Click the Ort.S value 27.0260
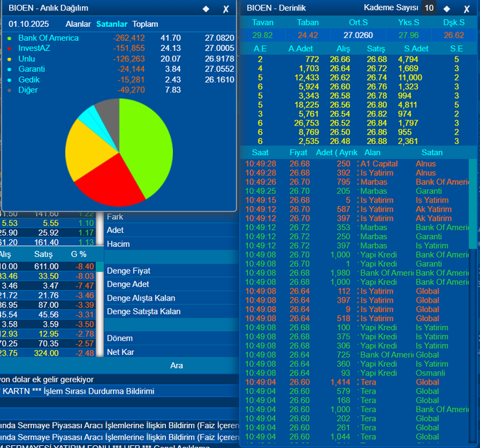480x448 pixels. pyautogui.click(x=358, y=35)
